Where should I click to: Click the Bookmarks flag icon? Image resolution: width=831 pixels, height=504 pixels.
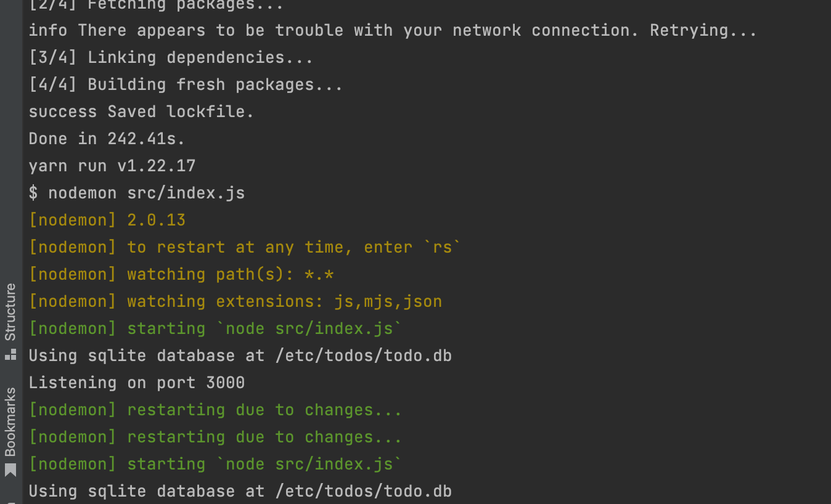click(10, 470)
